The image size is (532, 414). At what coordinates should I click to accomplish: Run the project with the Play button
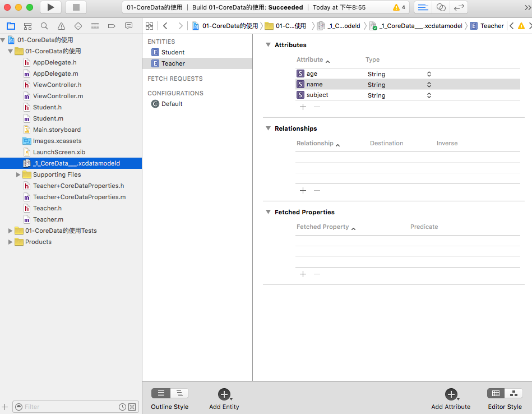coord(50,7)
